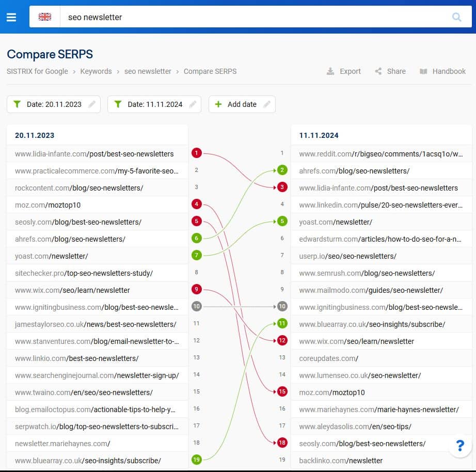Open the Handbook link
This screenshot has width=476, height=472.
tap(449, 71)
